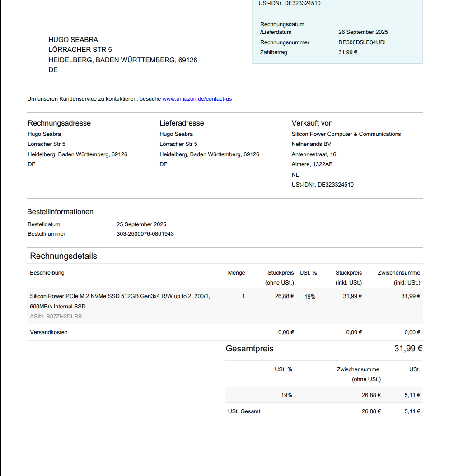Select the Beschreibung column header
This screenshot has height=476, width=449.
point(47,273)
